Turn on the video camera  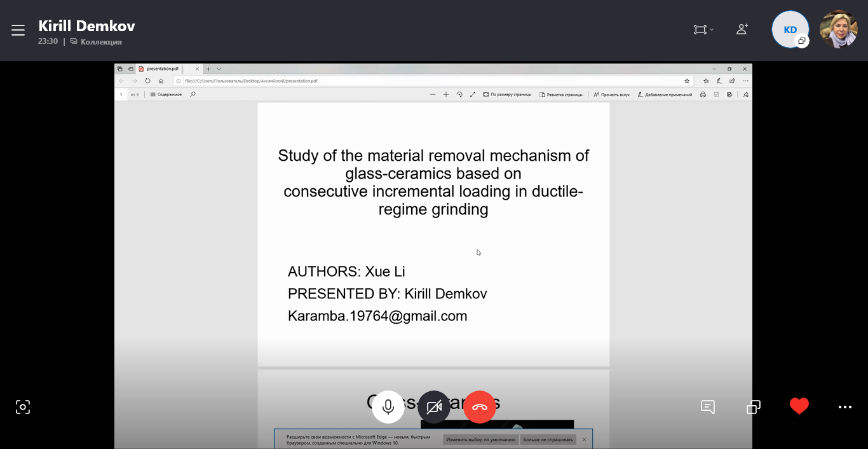[x=434, y=407]
